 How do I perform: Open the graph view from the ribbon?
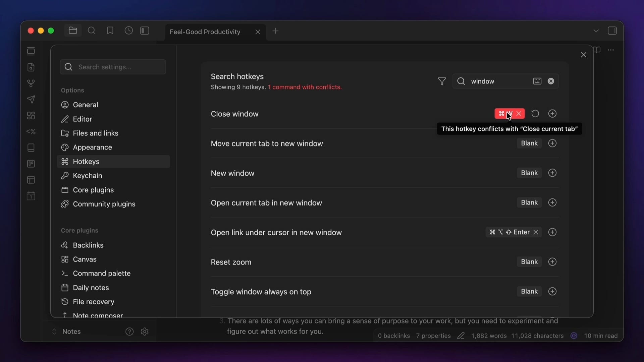(x=31, y=83)
